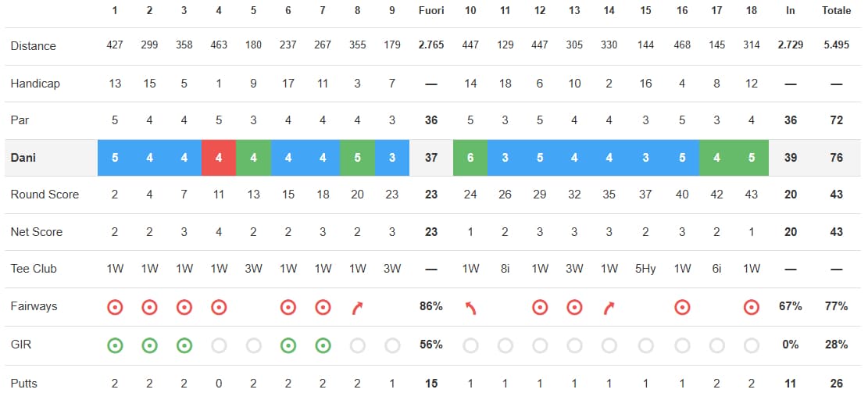Click the fairway hit icon for hole 1

tap(115, 307)
